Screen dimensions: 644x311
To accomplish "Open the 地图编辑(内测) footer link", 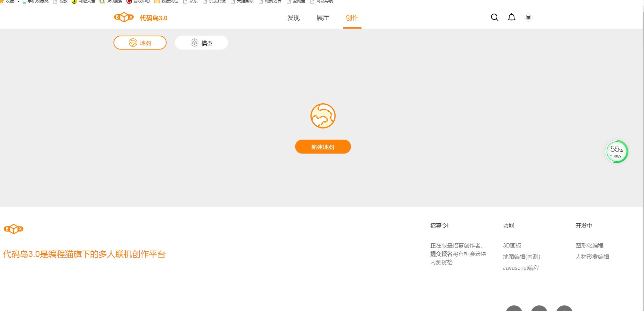I will click(x=521, y=257).
